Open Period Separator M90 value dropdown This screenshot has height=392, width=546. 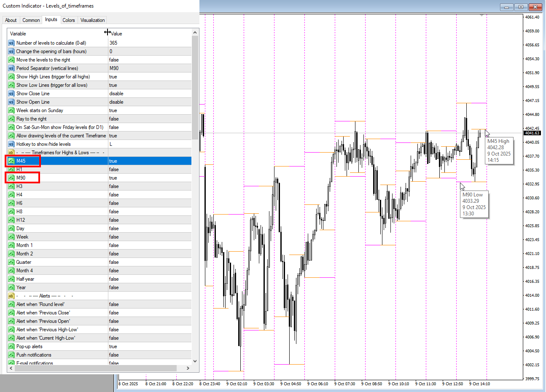click(x=150, y=68)
